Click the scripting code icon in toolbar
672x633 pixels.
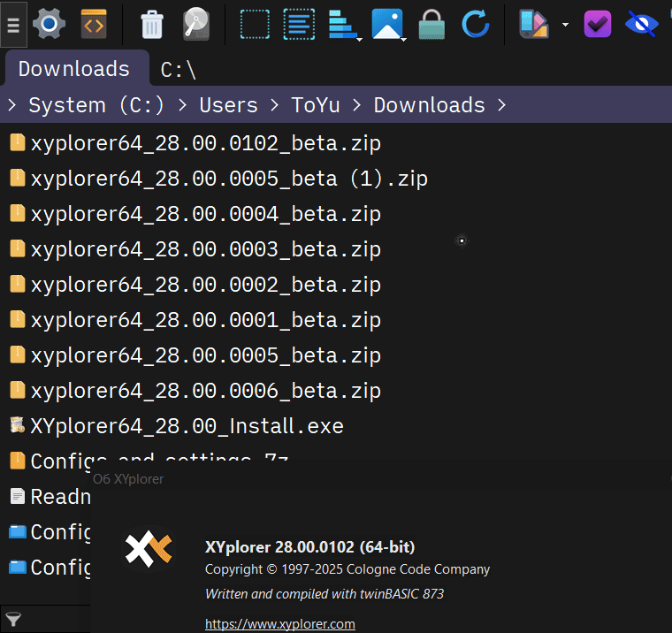[x=94, y=24]
